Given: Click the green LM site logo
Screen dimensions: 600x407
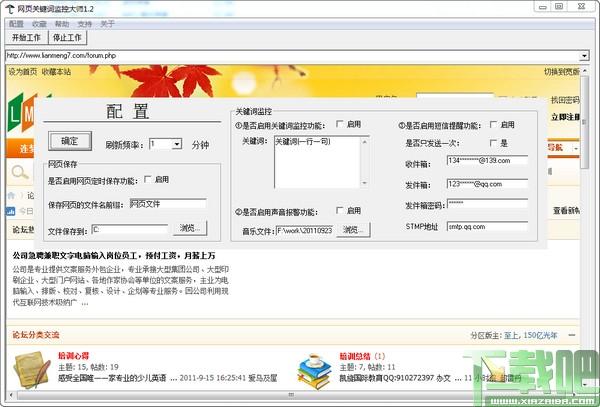Looking at the screenshot, I should [x=21, y=114].
